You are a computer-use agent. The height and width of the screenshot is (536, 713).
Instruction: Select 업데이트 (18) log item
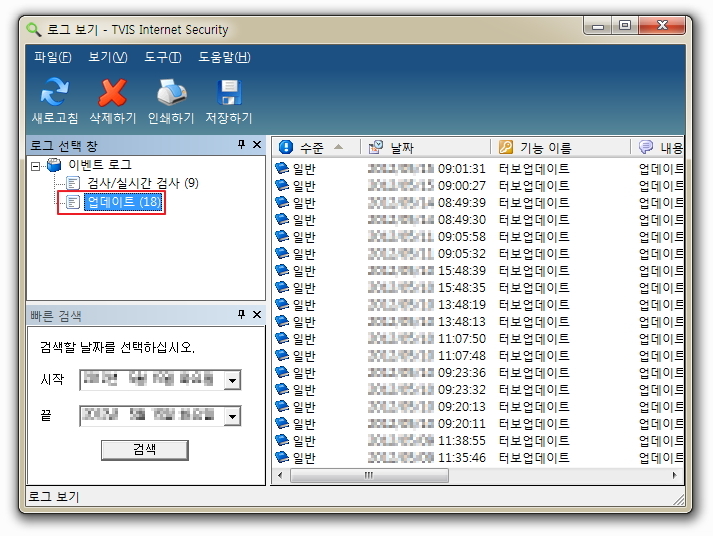(123, 202)
